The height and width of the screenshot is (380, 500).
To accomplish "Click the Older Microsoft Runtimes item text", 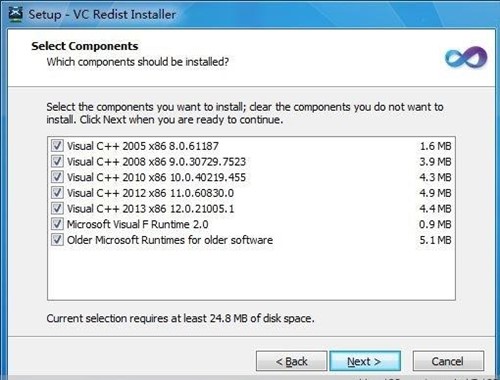I will tap(170, 240).
